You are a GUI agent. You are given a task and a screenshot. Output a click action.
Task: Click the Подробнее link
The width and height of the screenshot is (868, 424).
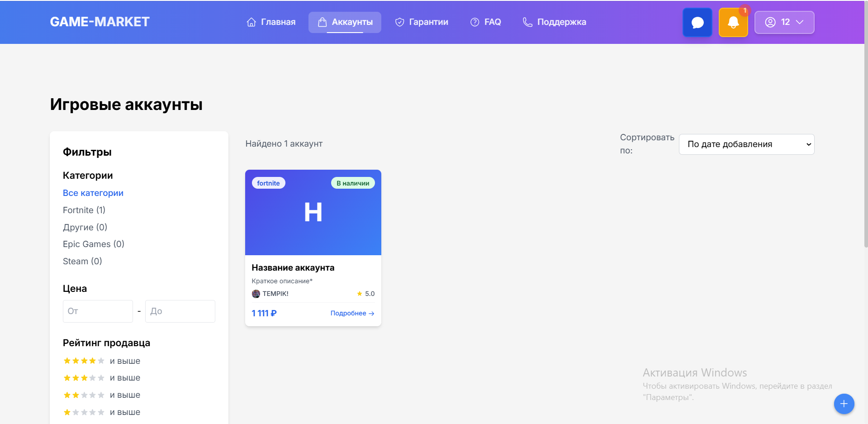(x=352, y=313)
